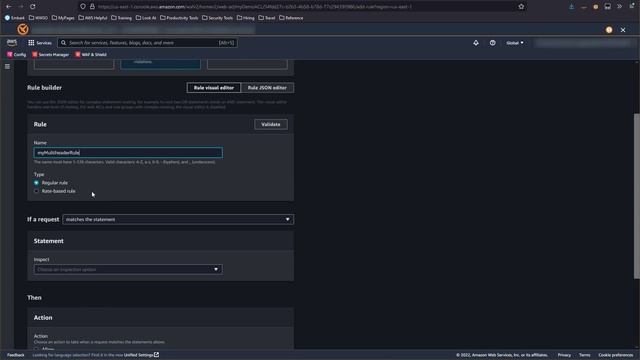This screenshot has width=640, height=360.
Task: Open the AWS Helpful bookmarks folder
Action: click(93, 18)
